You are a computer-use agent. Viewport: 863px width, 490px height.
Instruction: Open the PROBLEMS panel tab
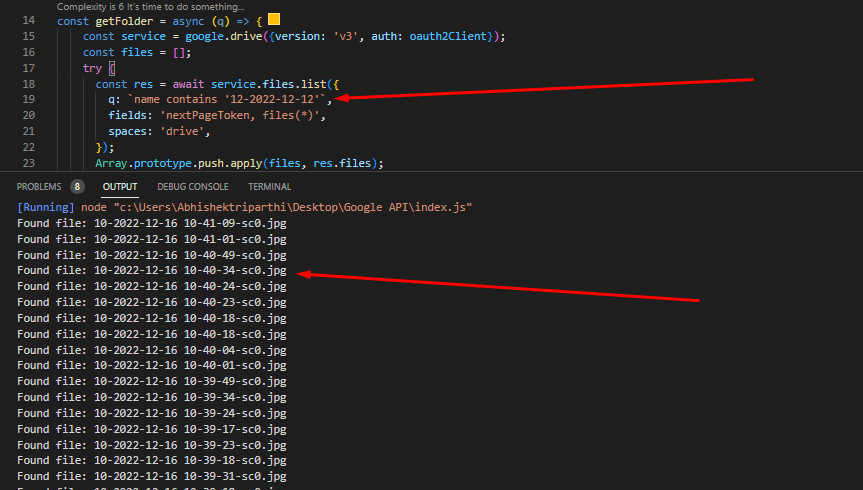[39, 187]
